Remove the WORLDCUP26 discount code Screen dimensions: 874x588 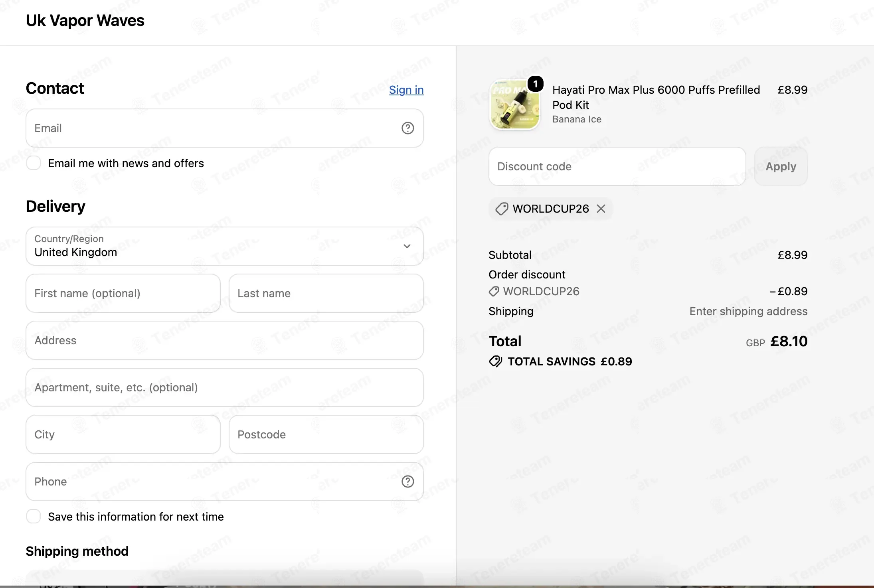click(x=601, y=209)
